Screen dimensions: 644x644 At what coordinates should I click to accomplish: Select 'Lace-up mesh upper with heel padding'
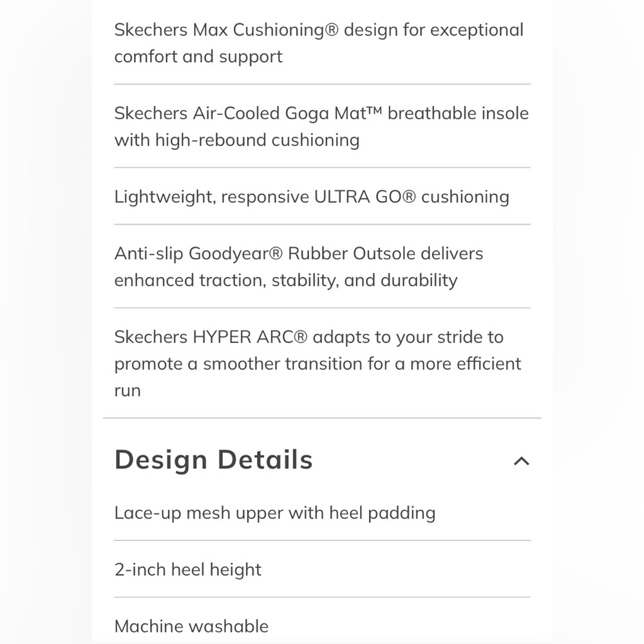coord(275,513)
